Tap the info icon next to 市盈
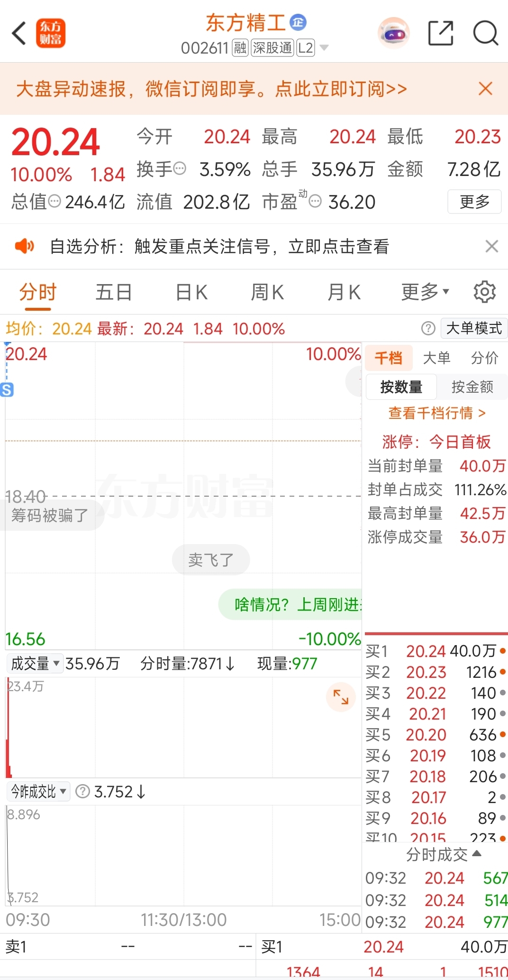 click(315, 202)
